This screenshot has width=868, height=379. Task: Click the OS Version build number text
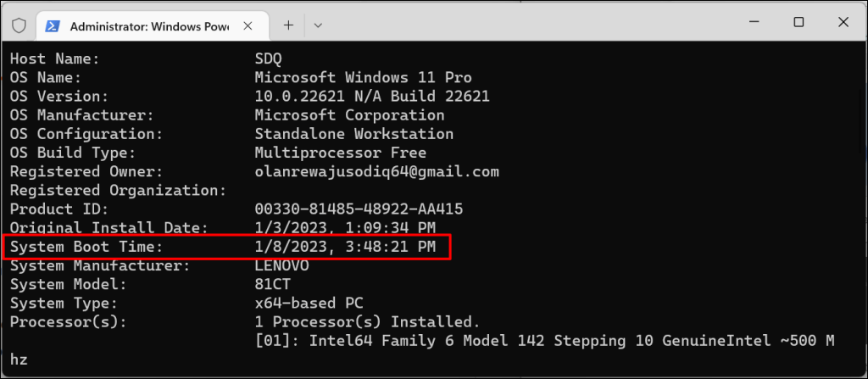[x=372, y=98]
